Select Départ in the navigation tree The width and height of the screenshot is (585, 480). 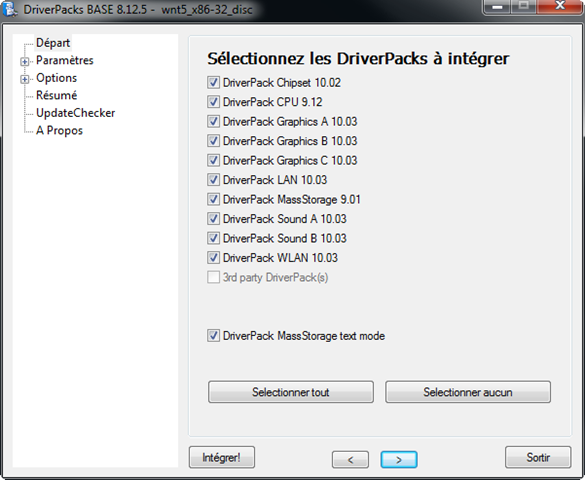(x=53, y=43)
